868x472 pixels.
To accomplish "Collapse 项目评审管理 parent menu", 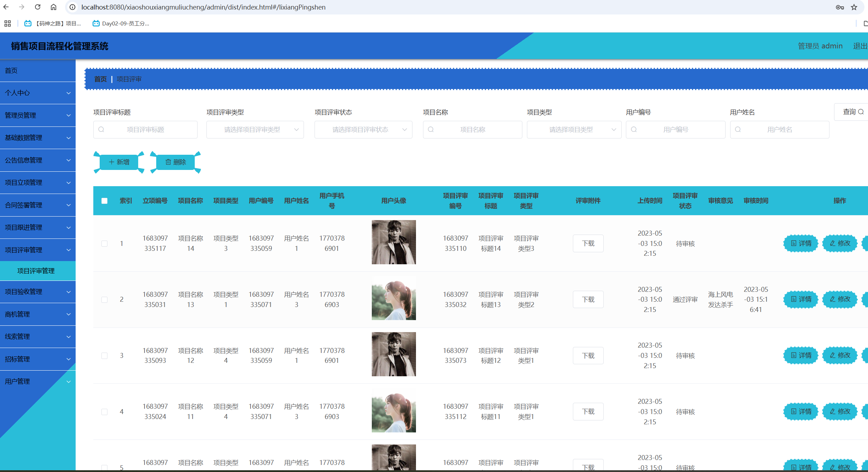I will click(38, 250).
